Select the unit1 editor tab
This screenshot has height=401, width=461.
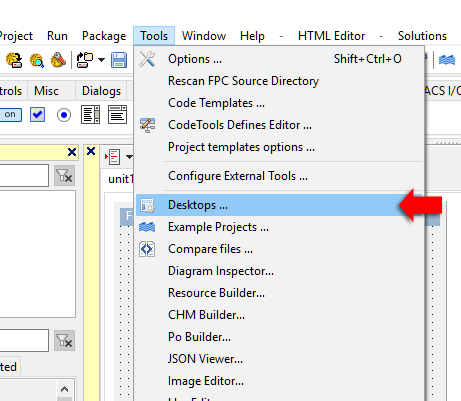tap(120, 179)
